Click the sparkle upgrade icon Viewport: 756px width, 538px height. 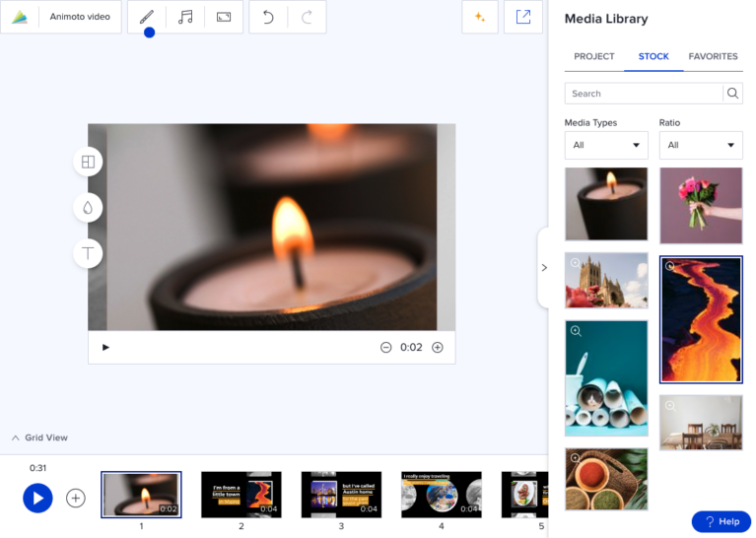point(480,17)
